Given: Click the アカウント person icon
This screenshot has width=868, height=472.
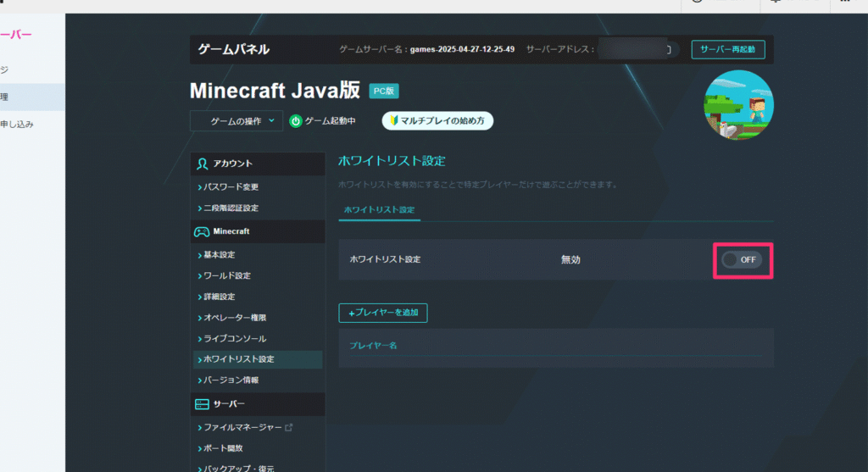Looking at the screenshot, I should pyautogui.click(x=202, y=164).
